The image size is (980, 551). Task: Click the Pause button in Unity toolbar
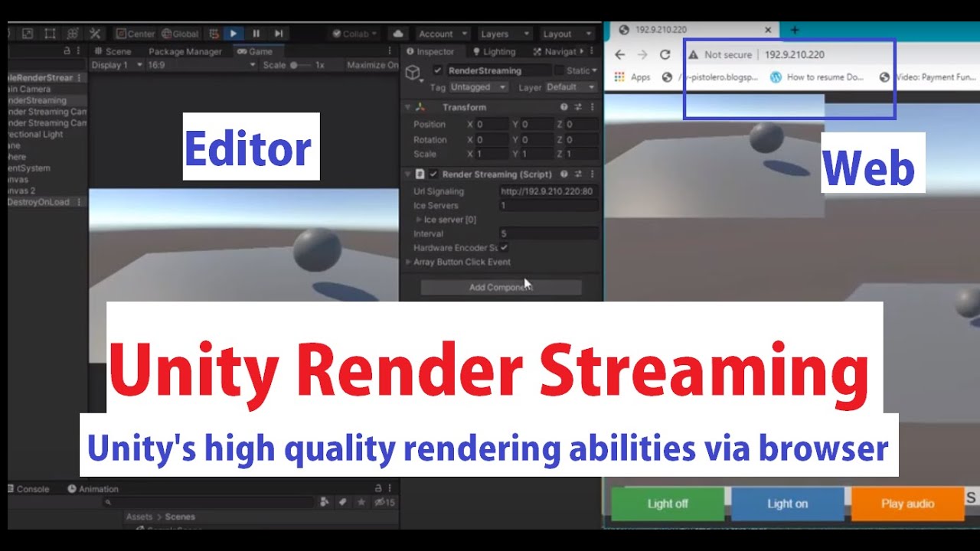click(256, 33)
